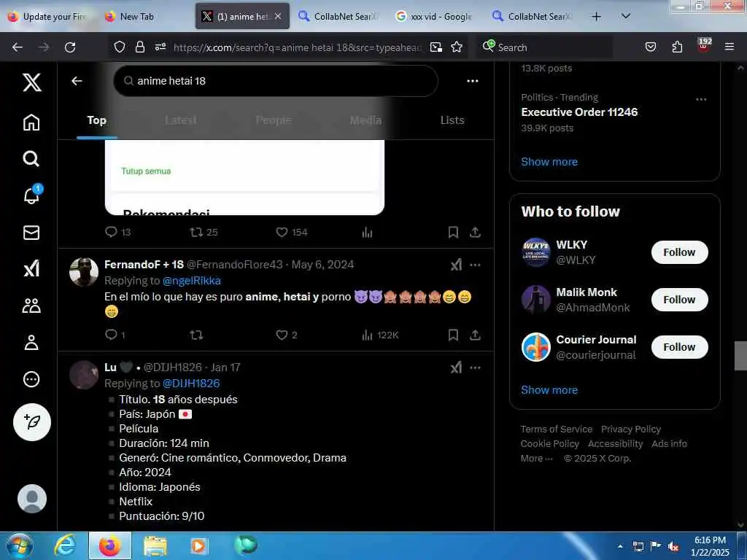Select the Top search tab

pyautogui.click(x=97, y=120)
